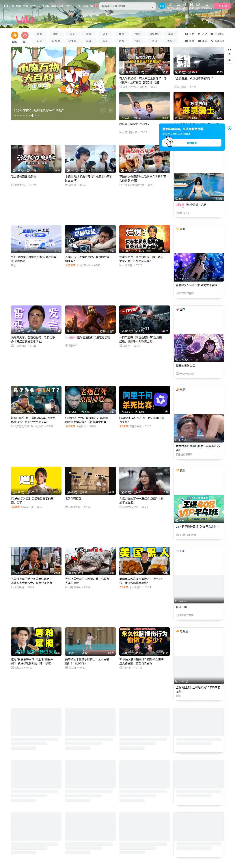
Task: Click uploader name SommerJerry
Action: pyautogui.click(x=130, y=507)
